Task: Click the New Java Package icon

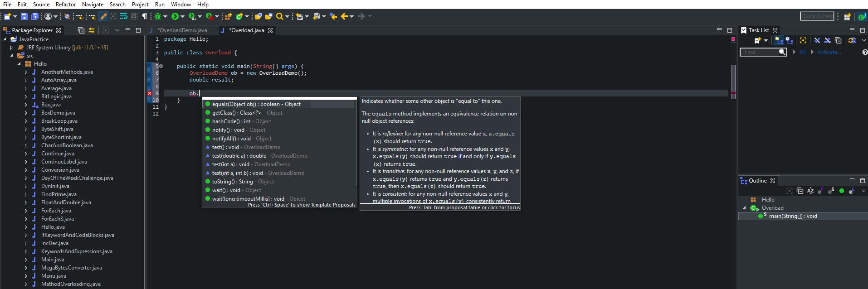Action: coord(228,16)
